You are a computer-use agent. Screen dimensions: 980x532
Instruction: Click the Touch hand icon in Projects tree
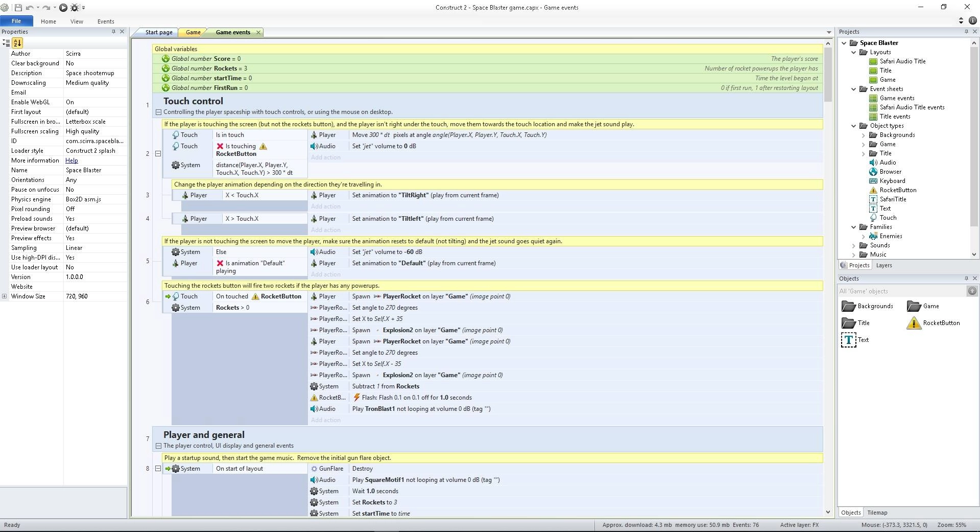pyautogui.click(x=873, y=218)
